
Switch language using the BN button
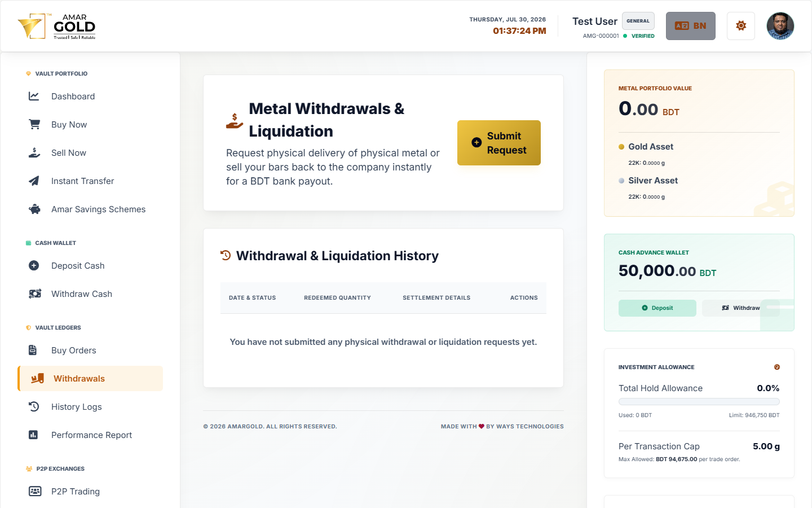pyautogui.click(x=691, y=26)
